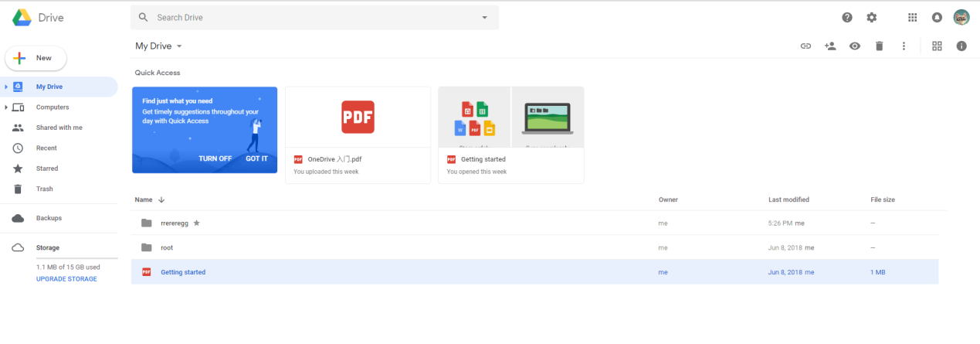This screenshot has height=344, width=980.
Task: Expand the Computers tree arrow
Action: (x=6, y=107)
